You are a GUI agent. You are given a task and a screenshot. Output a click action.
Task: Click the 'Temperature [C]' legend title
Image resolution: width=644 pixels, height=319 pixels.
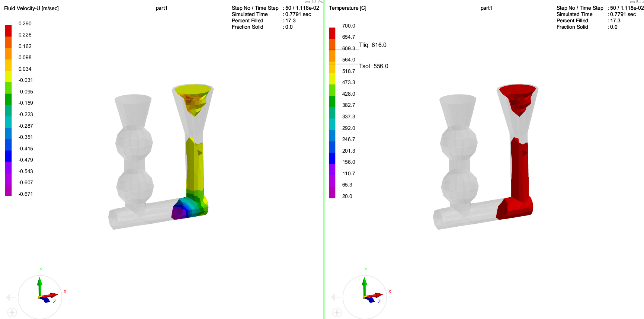click(x=347, y=8)
